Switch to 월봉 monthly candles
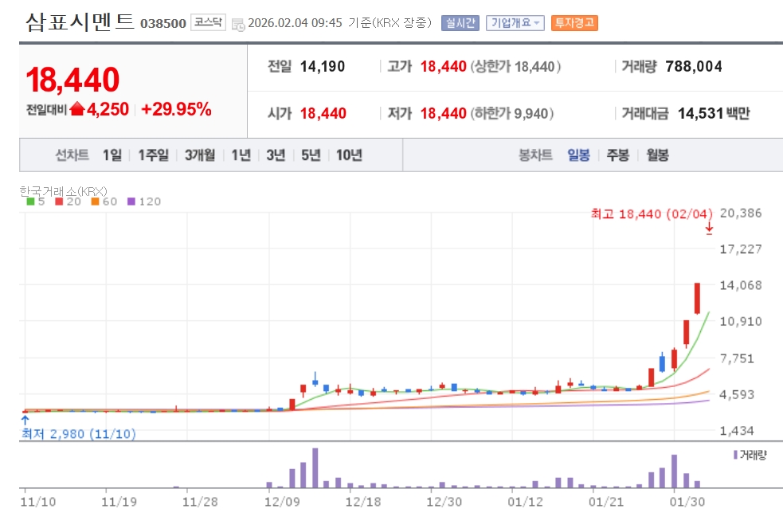Screen dimensions: 783x532 coord(657,155)
